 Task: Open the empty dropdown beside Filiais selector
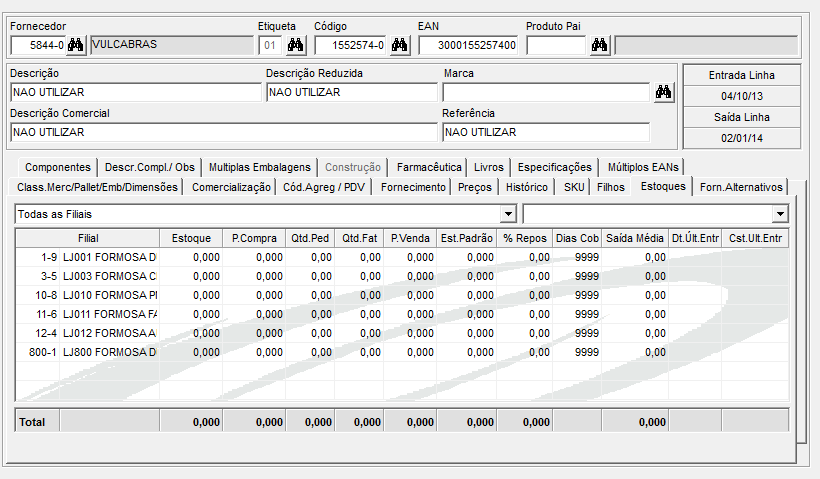(x=780, y=214)
